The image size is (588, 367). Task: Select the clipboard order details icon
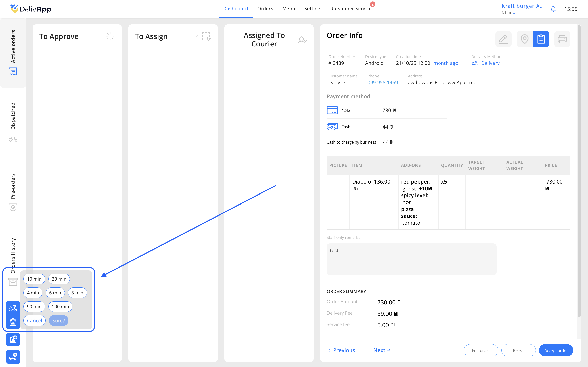(541, 39)
